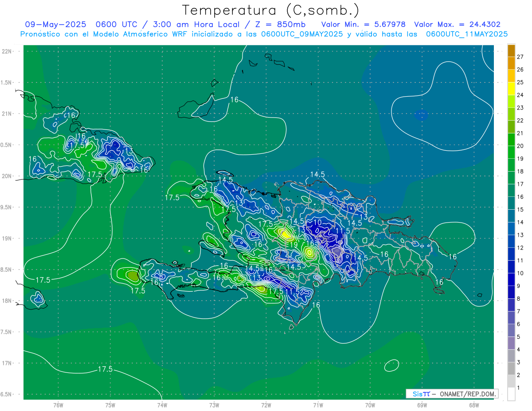
Task: Click the dark orange top segment of color bar
Action: pyautogui.click(x=511, y=51)
